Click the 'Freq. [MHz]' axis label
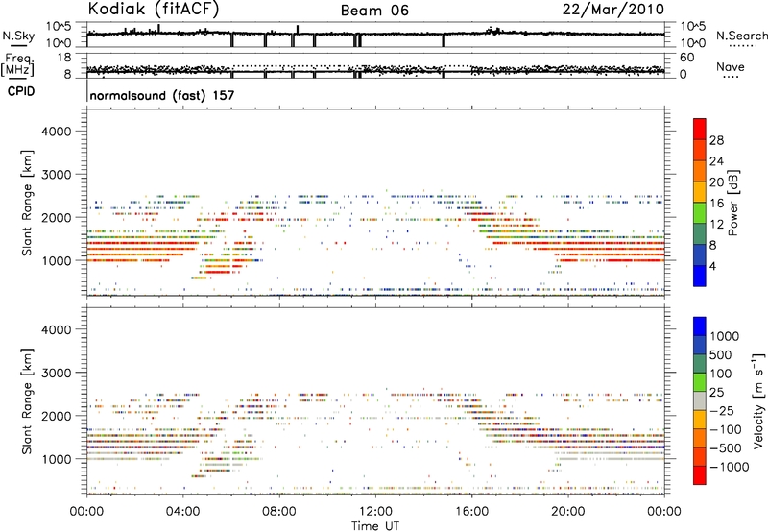This screenshot has width=768, height=532. coord(18,65)
